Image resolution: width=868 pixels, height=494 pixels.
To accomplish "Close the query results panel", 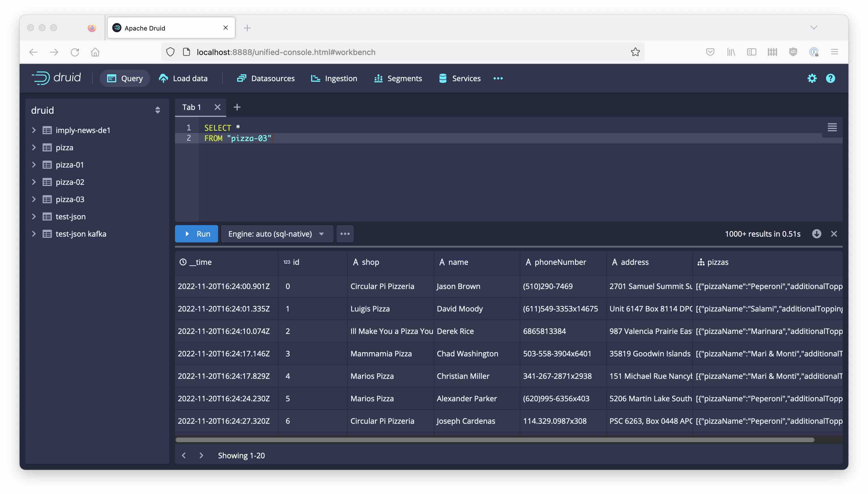I will (834, 234).
